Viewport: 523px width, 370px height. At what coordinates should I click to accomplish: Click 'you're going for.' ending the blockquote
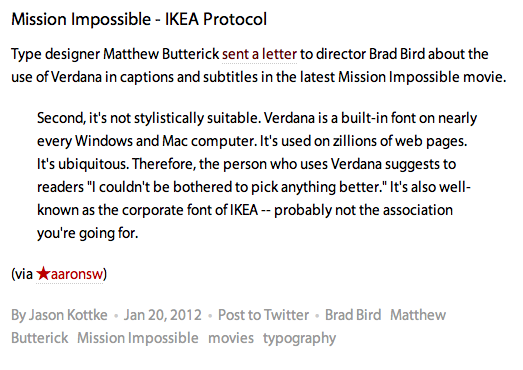[x=87, y=233]
